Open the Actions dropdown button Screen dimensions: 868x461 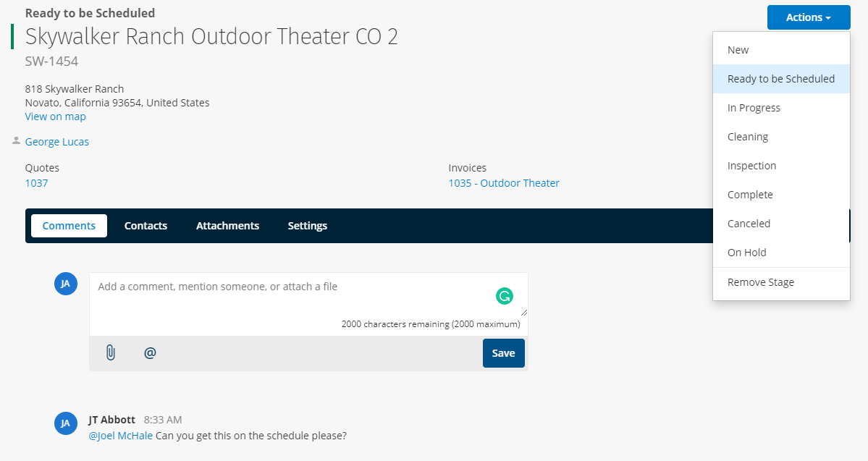pos(808,17)
